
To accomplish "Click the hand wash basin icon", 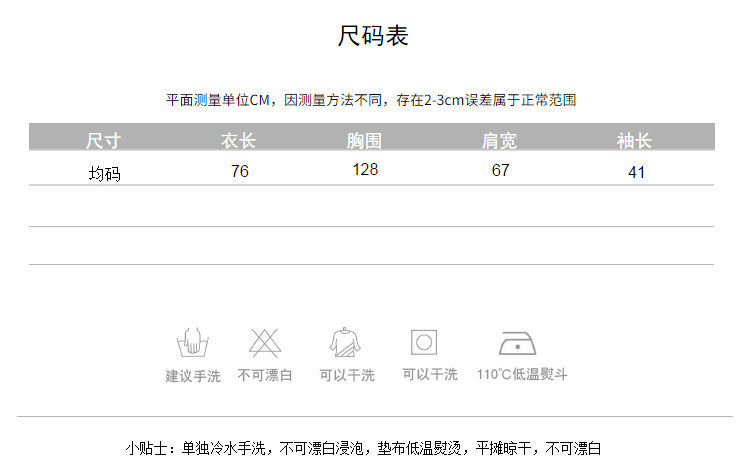I will [193, 343].
